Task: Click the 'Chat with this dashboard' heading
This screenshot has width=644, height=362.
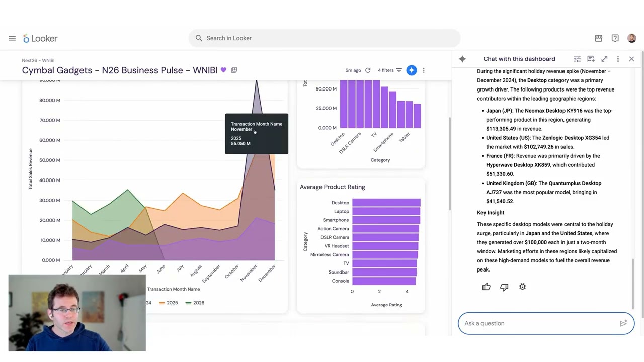Action: [x=519, y=59]
